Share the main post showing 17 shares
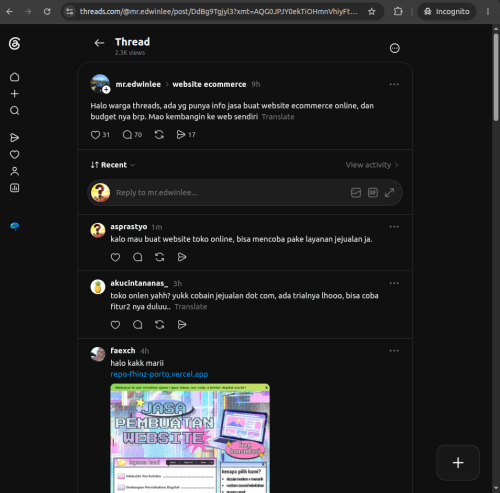This screenshot has height=493, width=500. coord(186,135)
